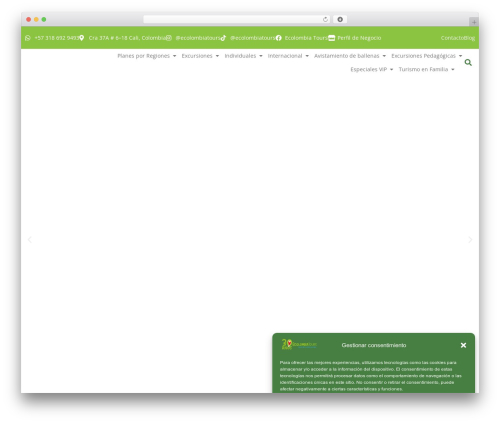500x423 pixels.
Task: Open the Ecolombia Tours Facebook text link
Action: coord(306,38)
